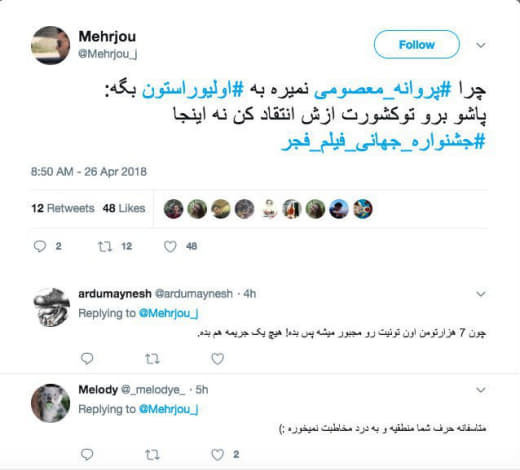Open the ardumaynesh profile avatar
The height and width of the screenshot is (470, 520).
[x=51, y=307]
